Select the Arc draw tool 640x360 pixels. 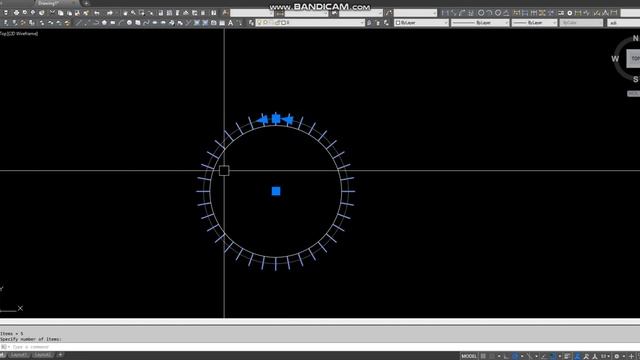pos(121,23)
